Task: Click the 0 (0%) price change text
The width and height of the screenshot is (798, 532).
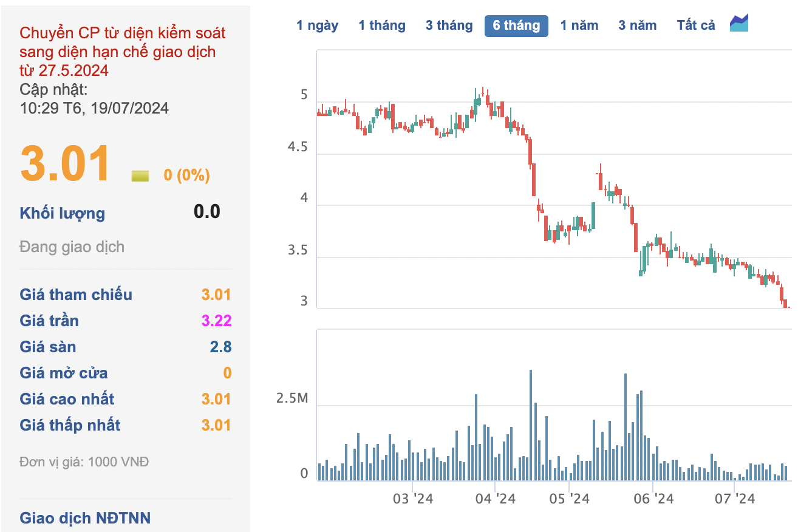Action: (187, 176)
